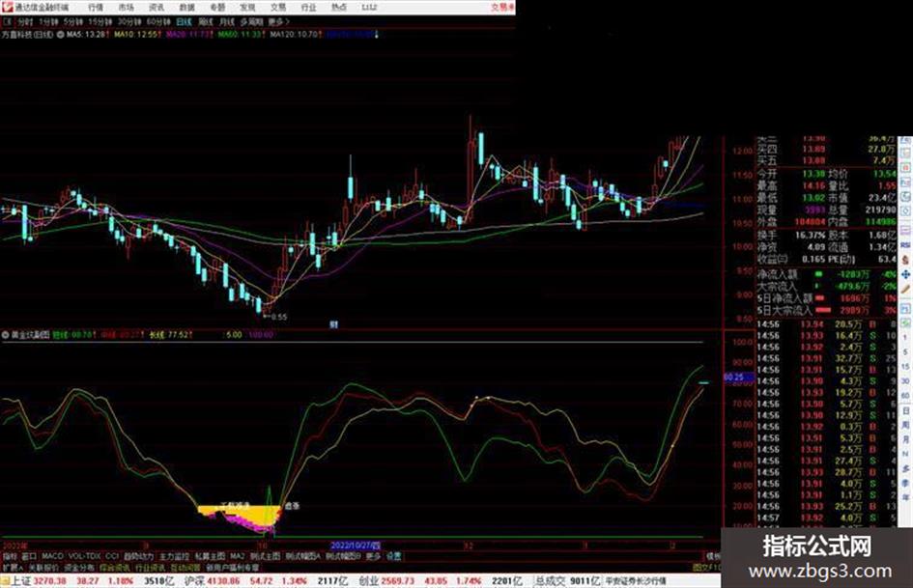
Task: Switch indicator to 私募主图 tab
Action: pos(210,556)
